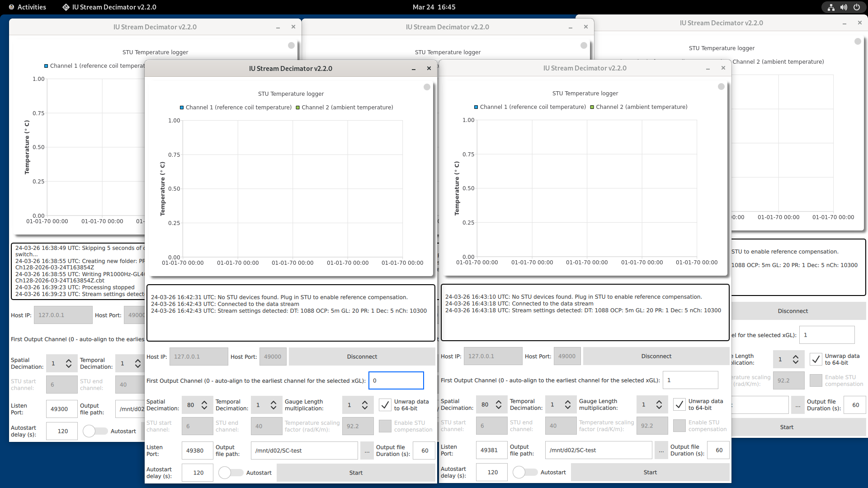868x488 pixels.
Task: Click Channel 2 green legend marker in the front-right chart
Action: click(592, 107)
